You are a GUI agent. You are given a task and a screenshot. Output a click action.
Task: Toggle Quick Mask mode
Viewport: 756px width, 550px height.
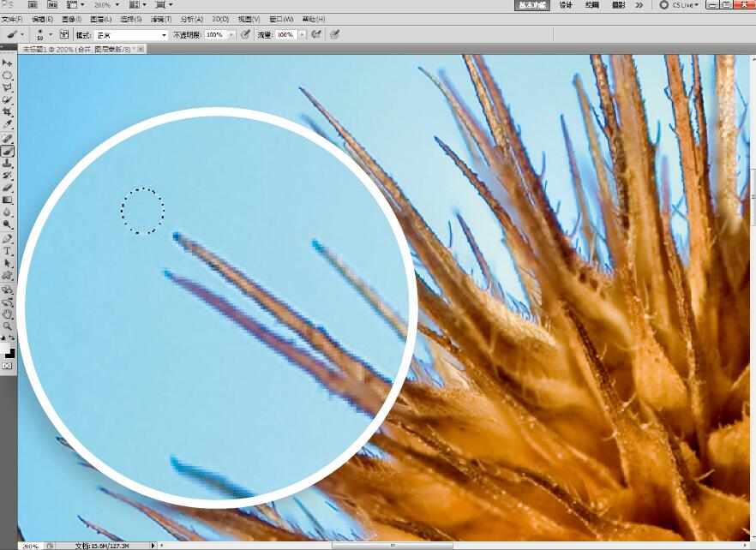pyautogui.click(x=7, y=366)
